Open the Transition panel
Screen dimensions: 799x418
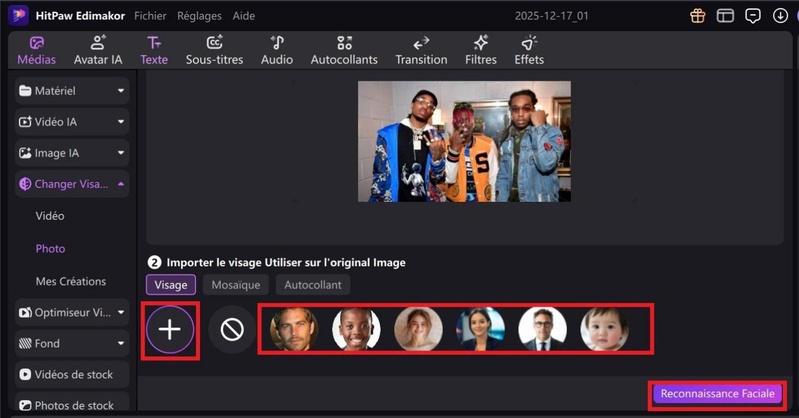click(421, 50)
